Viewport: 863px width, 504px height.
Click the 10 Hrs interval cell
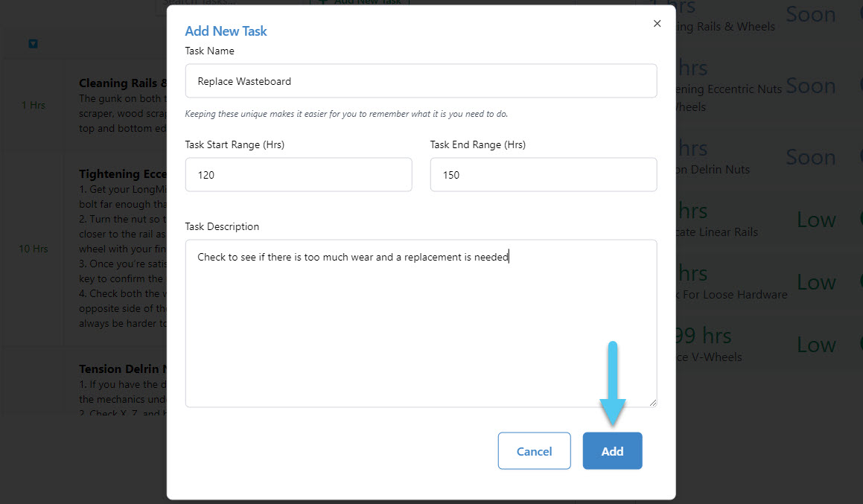pos(33,249)
